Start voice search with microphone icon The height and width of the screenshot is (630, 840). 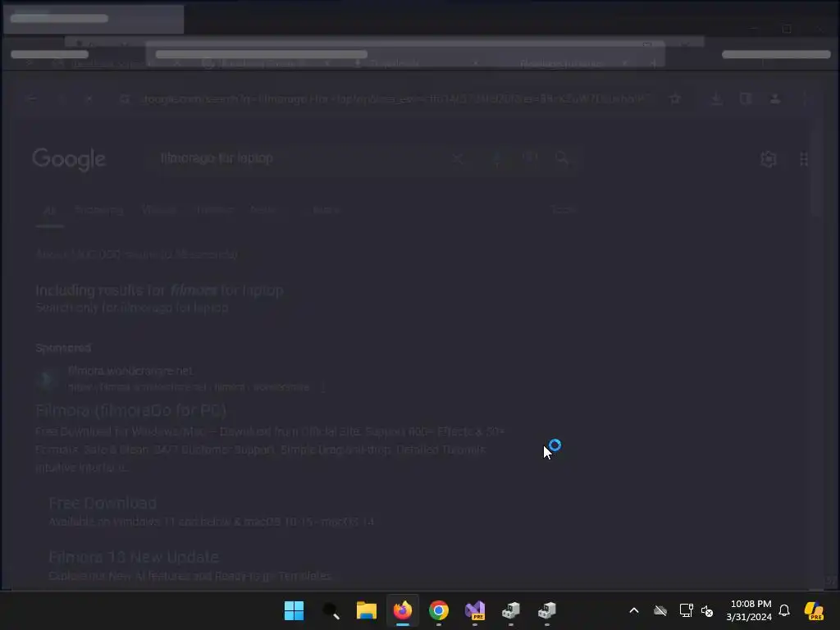[x=496, y=158]
